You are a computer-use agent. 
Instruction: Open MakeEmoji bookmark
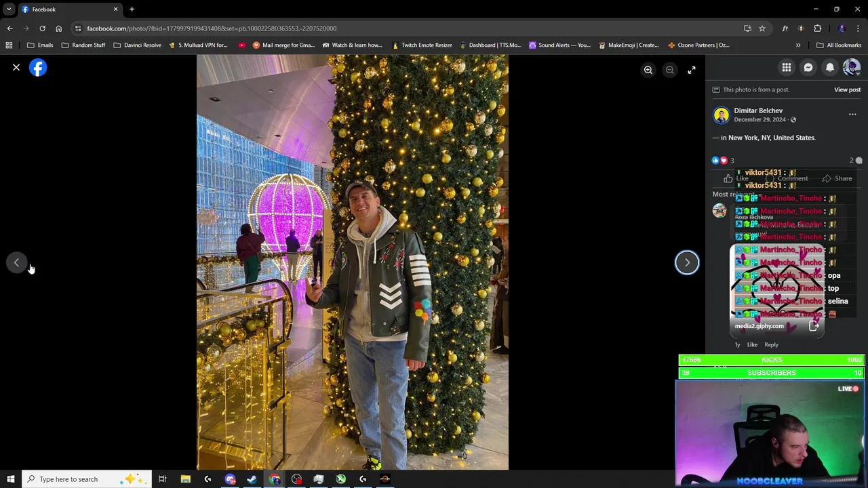coord(629,45)
